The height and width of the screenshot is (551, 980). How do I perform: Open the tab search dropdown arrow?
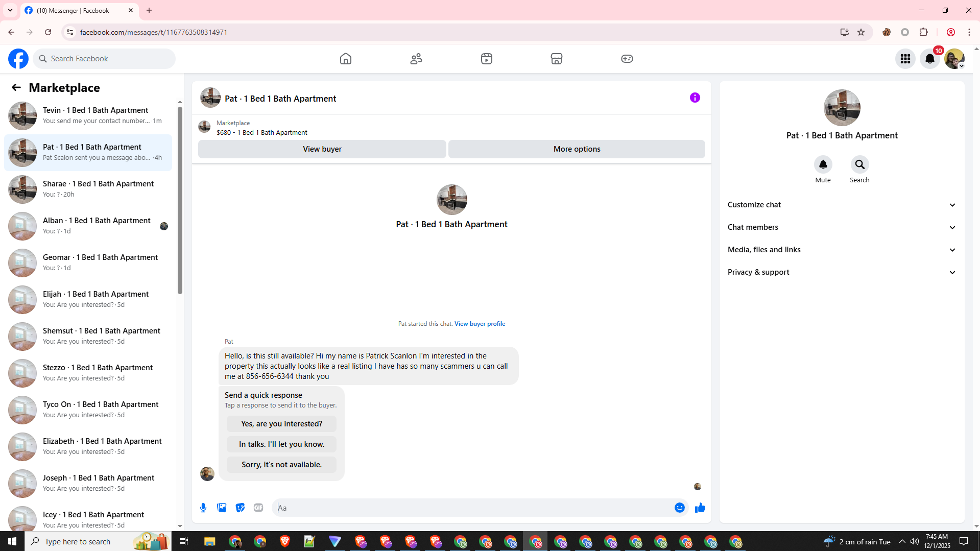10,10
